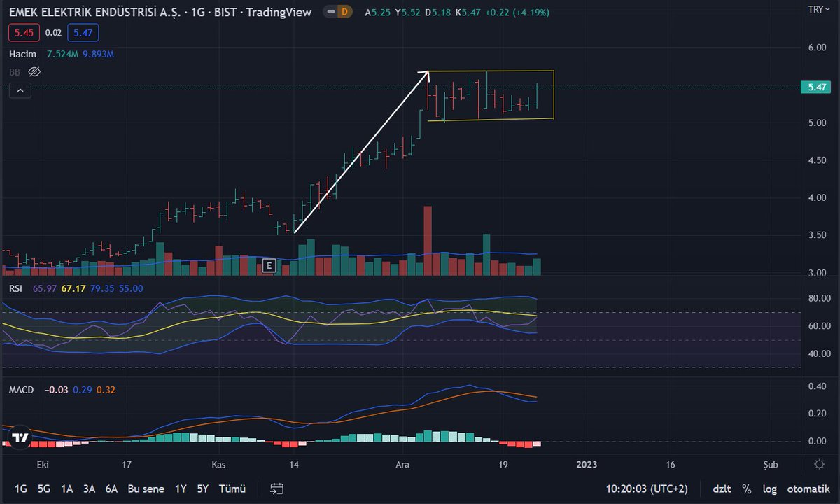This screenshot has width=840, height=504.
Task: Click the 4.50 label on price axis
Action: coord(819,160)
